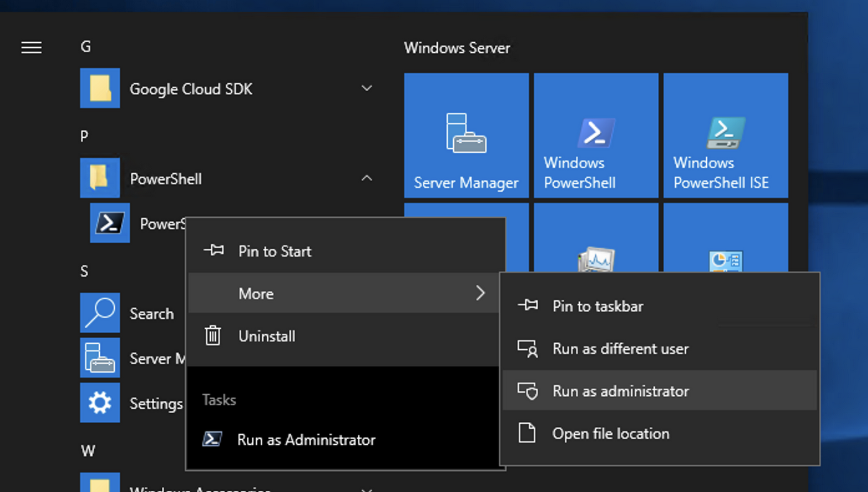Click the user icon beside Run as different user
Viewport: 868px width, 492px height.
click(528, 349)
